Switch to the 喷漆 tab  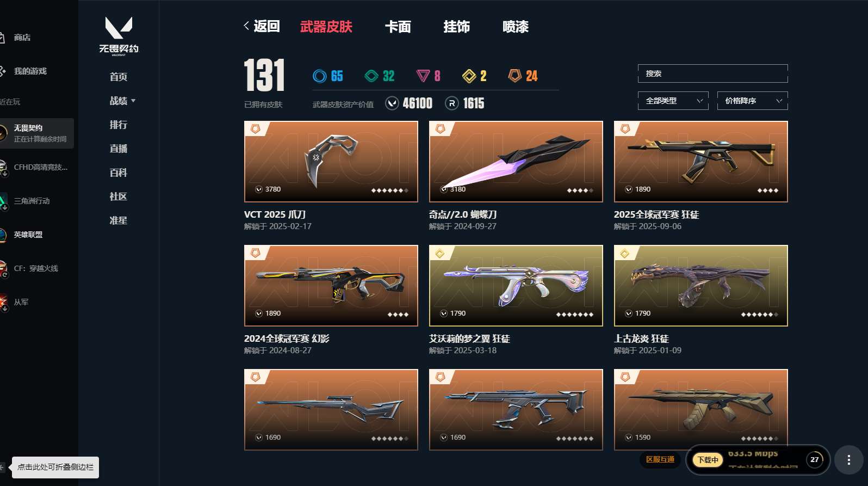click(515, 27)
